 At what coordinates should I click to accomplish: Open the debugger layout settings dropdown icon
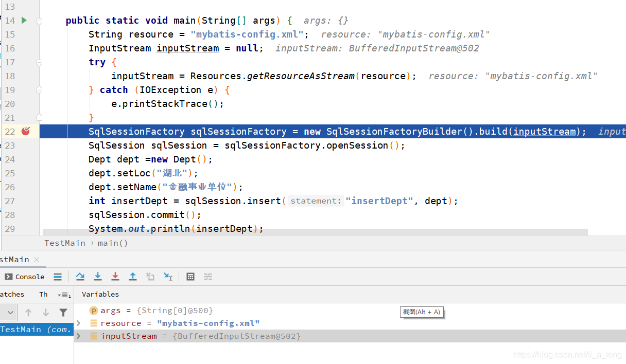pyautogui.click(x=64, y=295)
